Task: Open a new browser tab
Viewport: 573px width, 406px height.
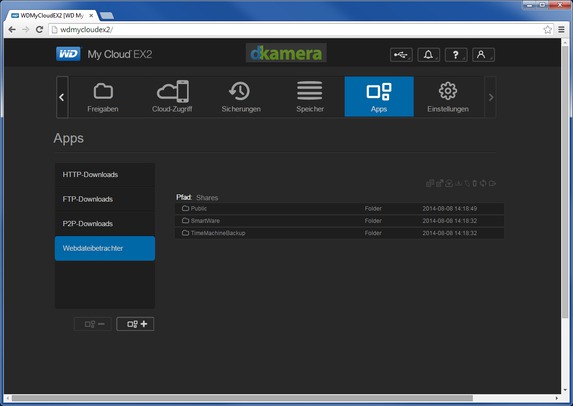Action: (x=107, y=16)
